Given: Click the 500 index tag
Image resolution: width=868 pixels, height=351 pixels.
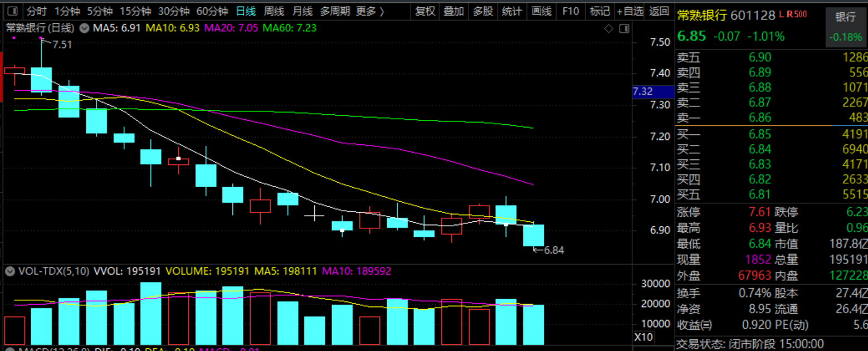Looking at the screenshot, I should 801,14.
